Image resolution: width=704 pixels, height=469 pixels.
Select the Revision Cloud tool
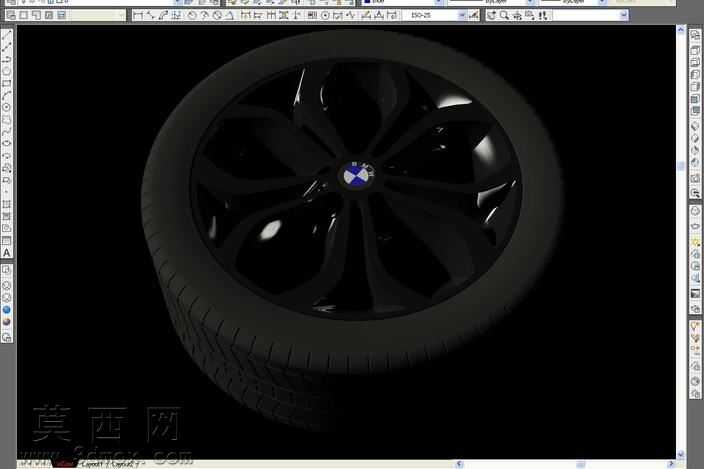[x=7, y=119]
